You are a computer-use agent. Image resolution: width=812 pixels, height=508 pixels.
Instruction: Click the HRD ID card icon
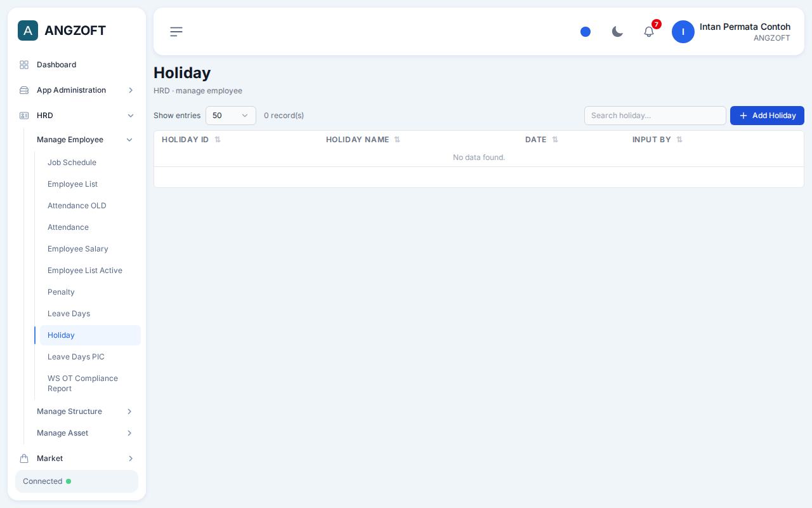24,116
